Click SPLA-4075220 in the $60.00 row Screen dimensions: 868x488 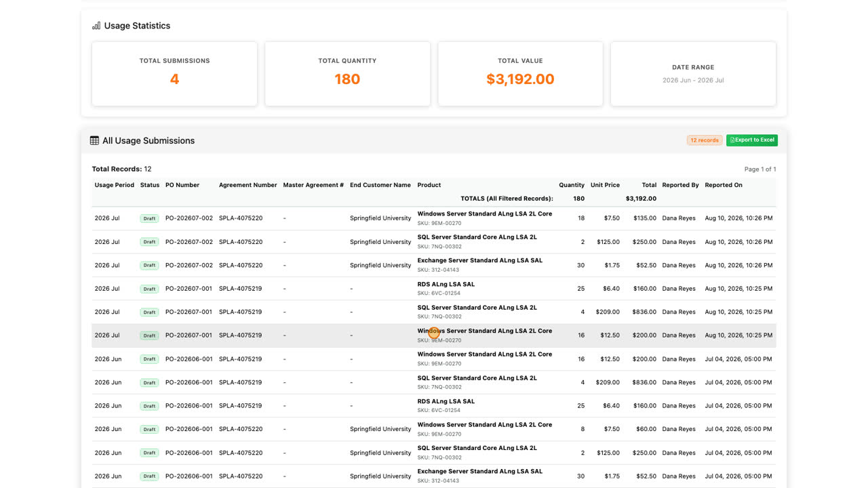241,429
